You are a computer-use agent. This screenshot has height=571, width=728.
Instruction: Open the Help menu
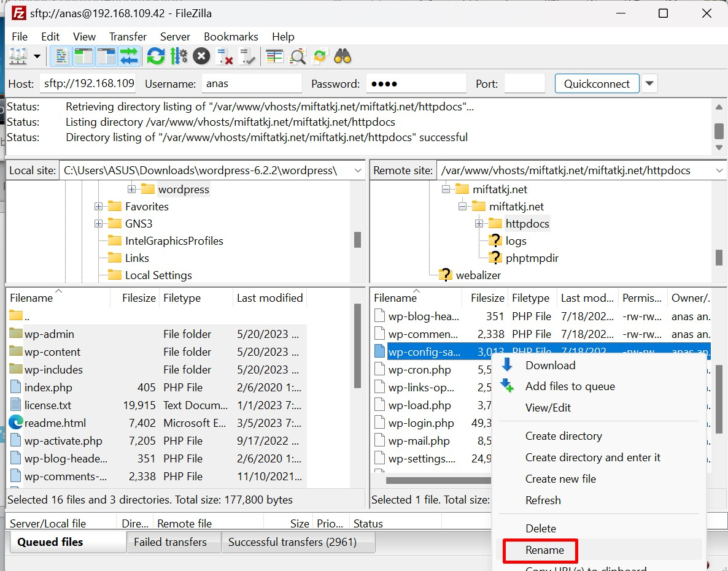[x=283, y=37]
